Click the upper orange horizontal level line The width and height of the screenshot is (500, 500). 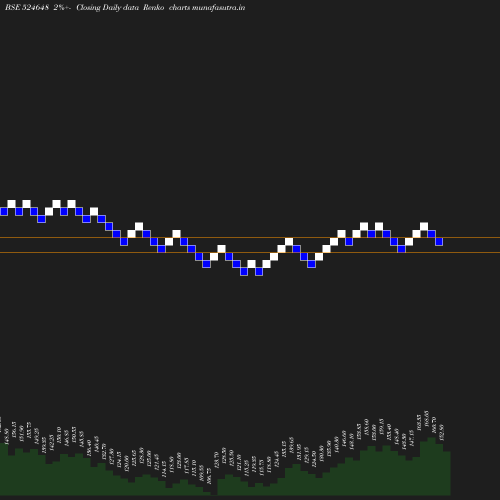point(250,238)
